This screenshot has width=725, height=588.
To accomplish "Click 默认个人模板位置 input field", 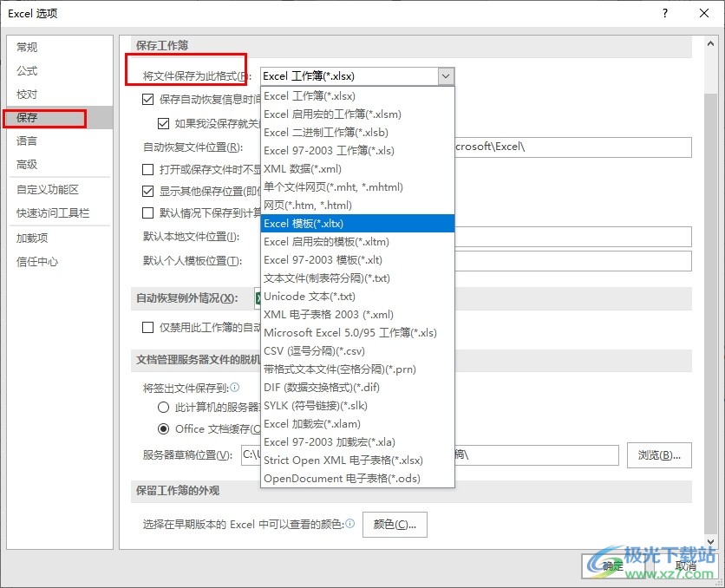I will tap(573, 261).
